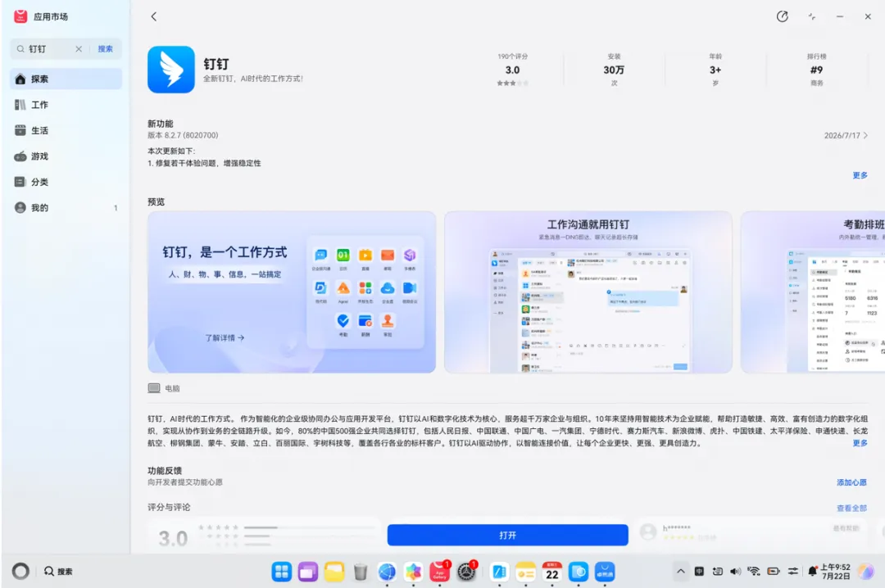Click the 搜索 button beside search field
Image resolution: width=885 pixels, height=588 pixels.
coord(106,49)
